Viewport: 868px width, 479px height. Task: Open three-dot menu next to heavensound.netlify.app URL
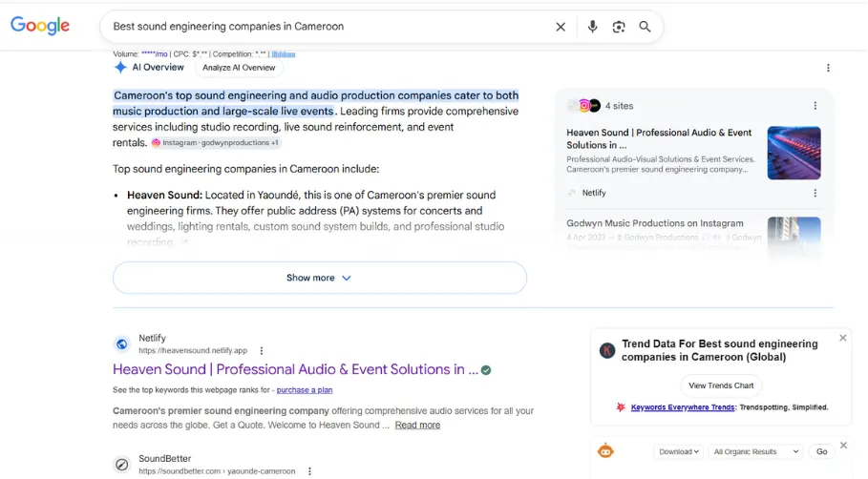[262, 351]
